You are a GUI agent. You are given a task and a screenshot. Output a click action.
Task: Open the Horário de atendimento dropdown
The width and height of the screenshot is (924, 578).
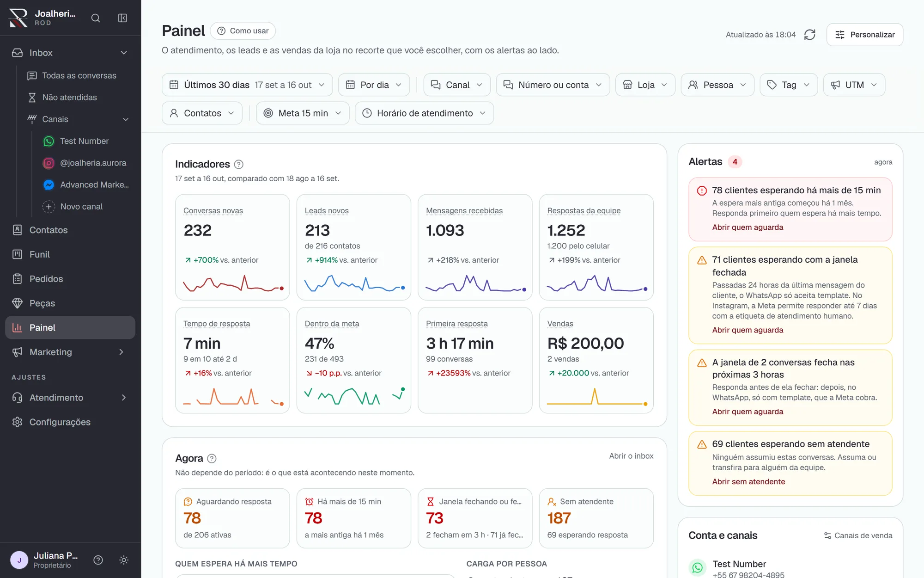point(424,113)
